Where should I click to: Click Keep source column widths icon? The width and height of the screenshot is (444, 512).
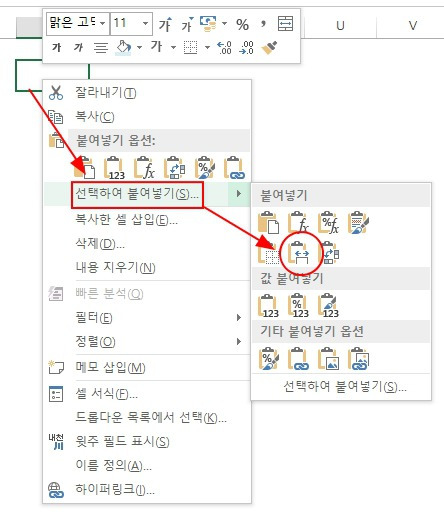[x=299, y=253]
